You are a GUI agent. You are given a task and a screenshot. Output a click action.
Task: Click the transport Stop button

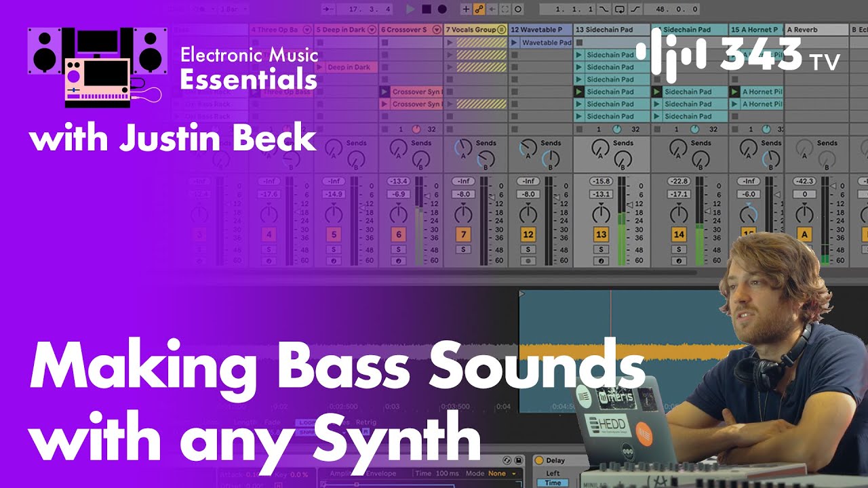click(x=426, y=9)
